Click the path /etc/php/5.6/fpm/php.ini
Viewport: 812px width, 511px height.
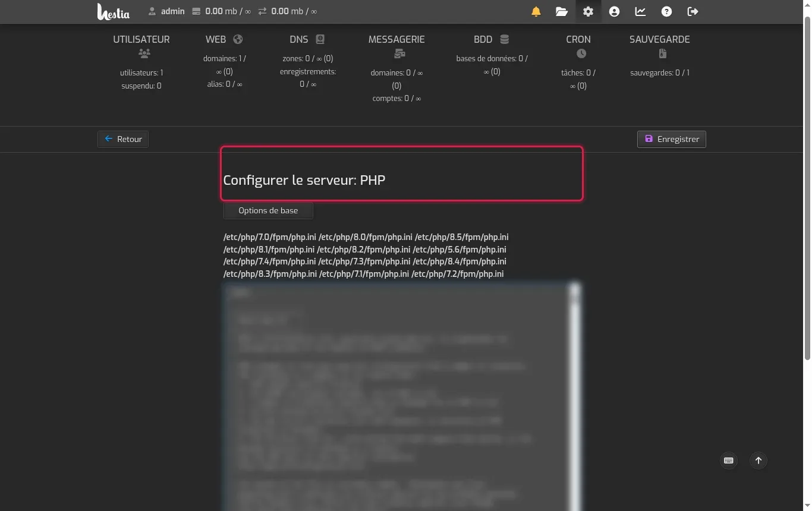point(459,250)
